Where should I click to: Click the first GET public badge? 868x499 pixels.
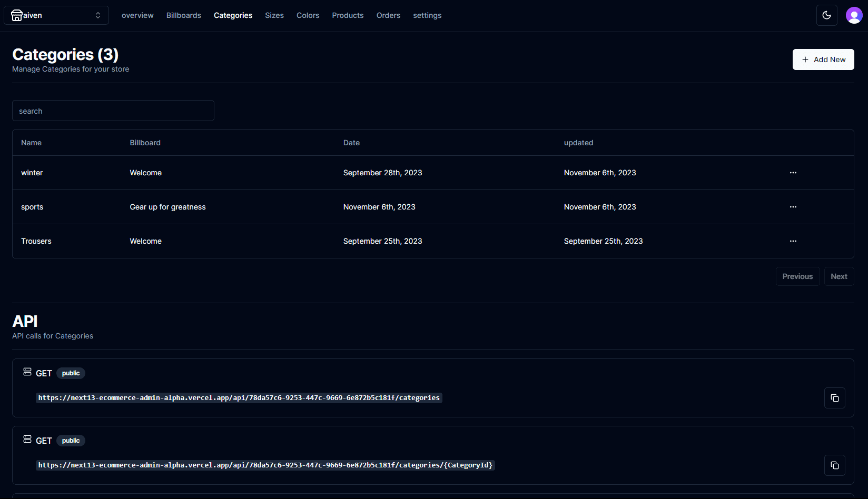71,373
